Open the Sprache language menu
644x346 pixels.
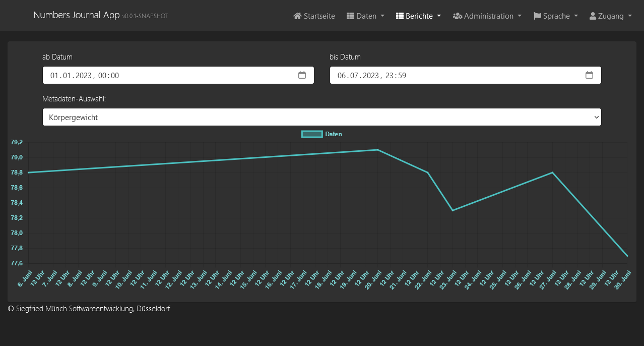point(556,16)
